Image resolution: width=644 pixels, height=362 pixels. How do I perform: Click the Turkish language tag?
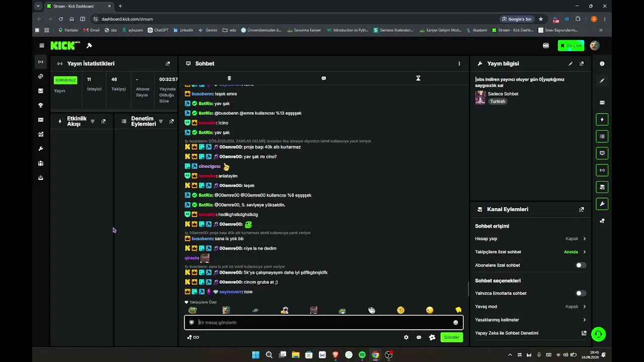tap(498, 102)
